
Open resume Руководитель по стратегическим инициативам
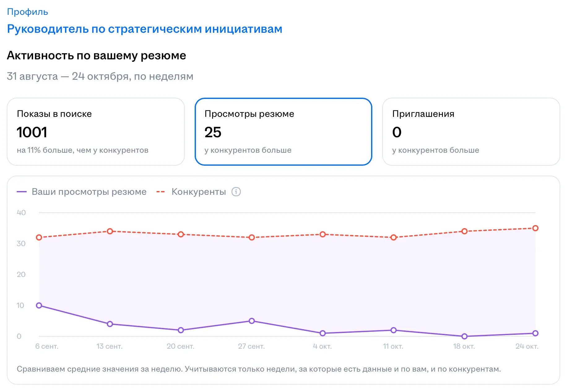click(145, 29)
